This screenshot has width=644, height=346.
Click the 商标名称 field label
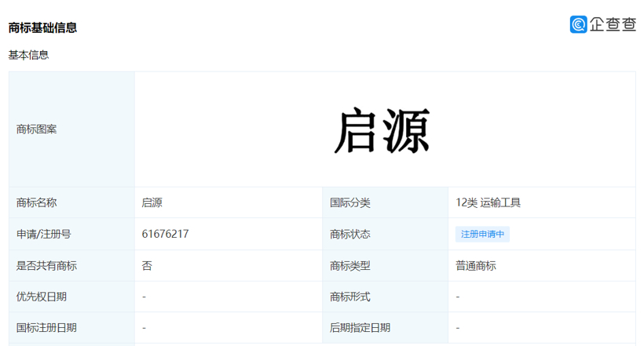(x=36, y=202)
